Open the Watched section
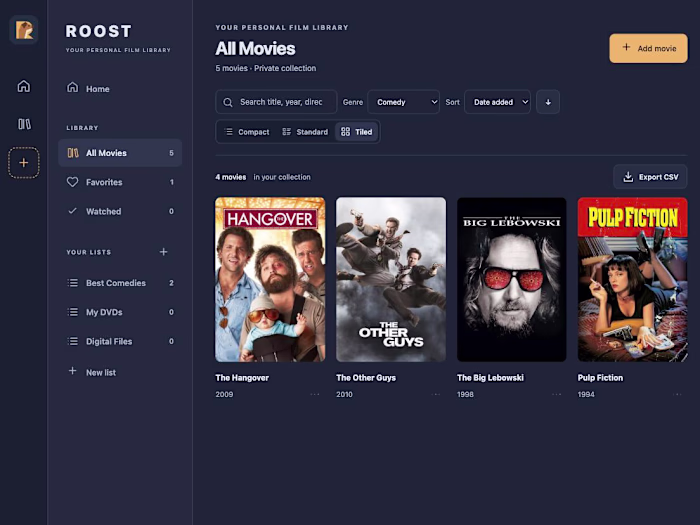 pyautogui.click(x=120, y=211)
